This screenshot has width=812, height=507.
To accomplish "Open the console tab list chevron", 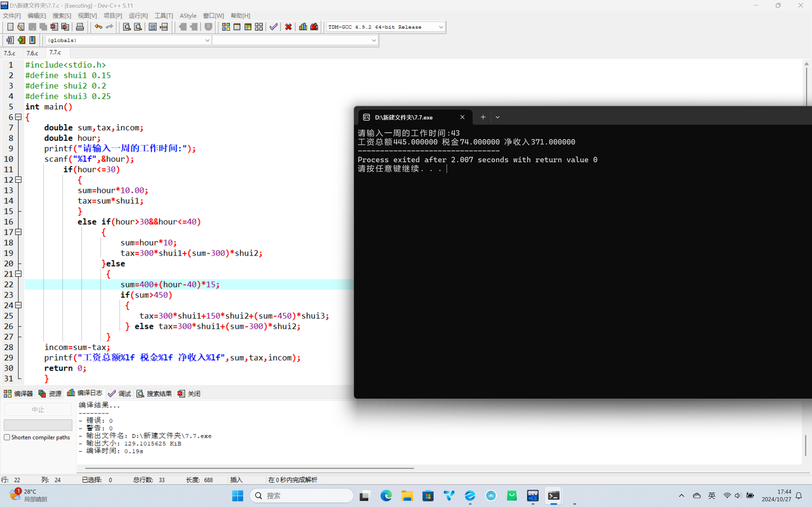I will coord(498,117).
